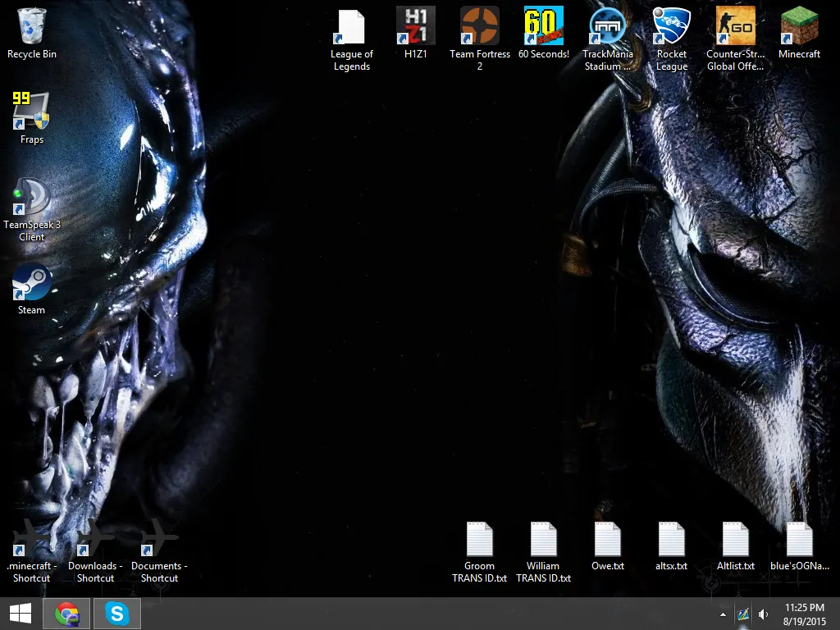This screenshot has width=840, height=630.
Task: Open the clock showing 11:25 PM
Action: pos(805,614)
